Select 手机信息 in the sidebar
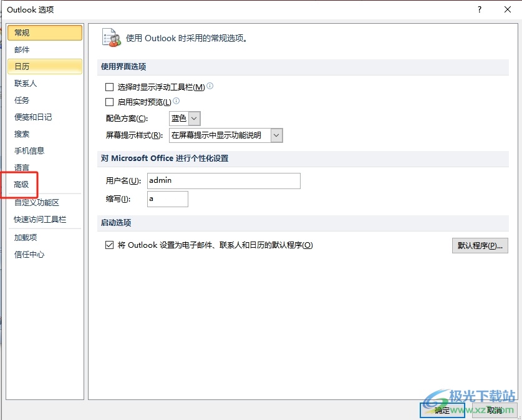 click(x=45, y=150)
